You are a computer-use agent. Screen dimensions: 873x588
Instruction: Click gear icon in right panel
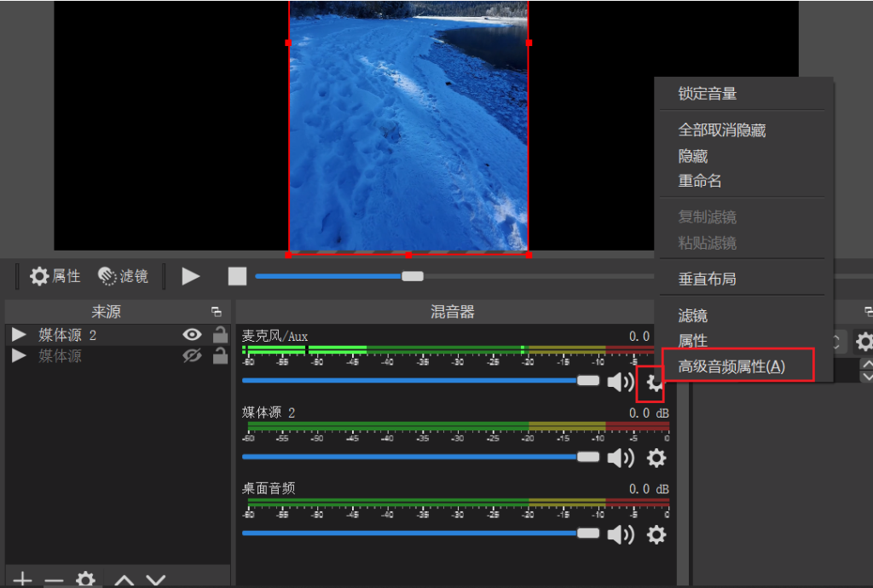[x=864, y=341]
